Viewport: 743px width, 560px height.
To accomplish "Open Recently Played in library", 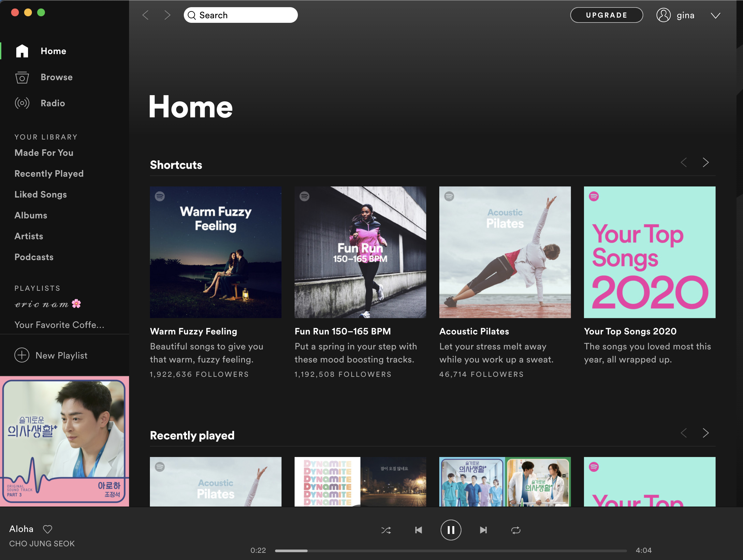I will tap(49, 174).
